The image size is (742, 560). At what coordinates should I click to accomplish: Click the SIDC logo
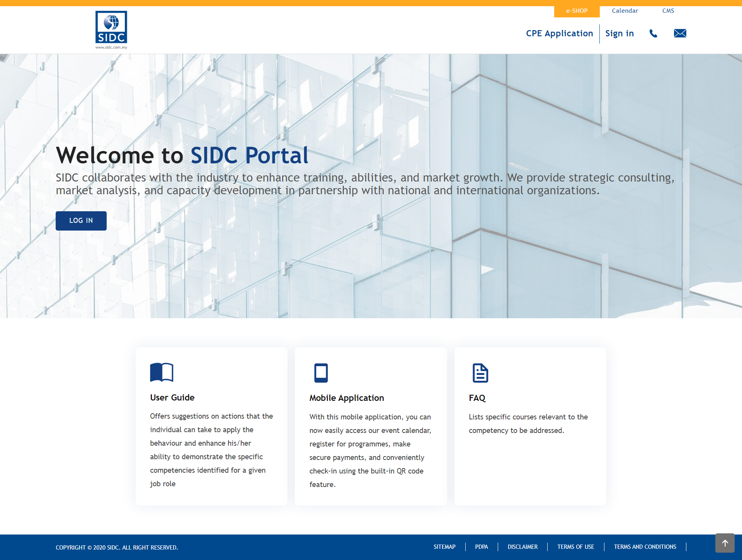(111, 29)
